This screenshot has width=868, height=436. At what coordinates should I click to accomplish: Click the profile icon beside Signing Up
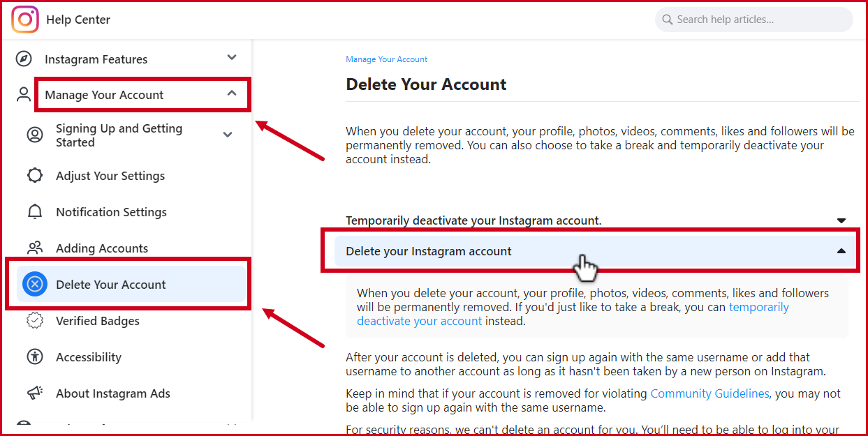pos(35,135)
